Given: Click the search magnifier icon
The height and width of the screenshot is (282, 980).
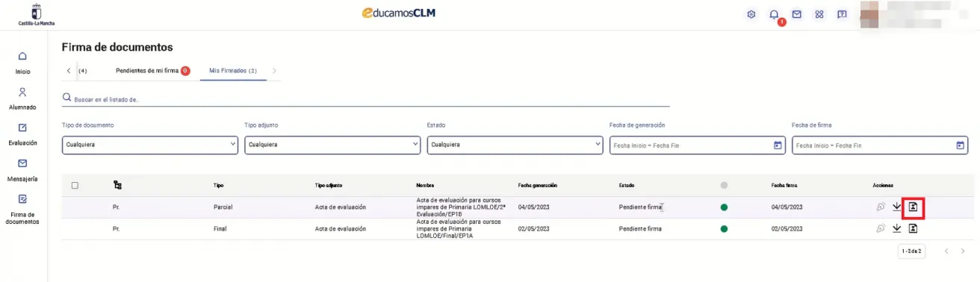Looking at the screenshot, I should pyautogui.click(x=66, y=98).
